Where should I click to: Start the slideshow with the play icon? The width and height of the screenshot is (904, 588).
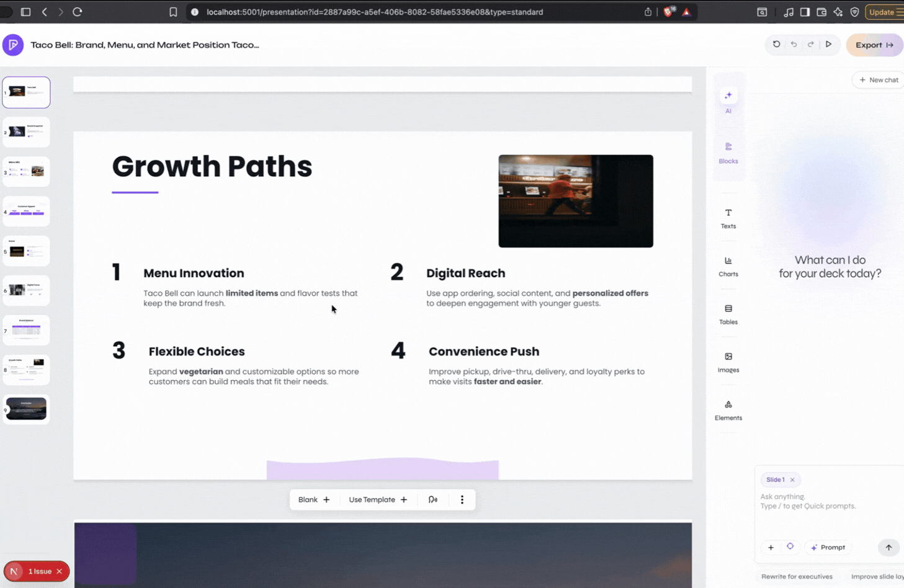(x=828, y=45)
